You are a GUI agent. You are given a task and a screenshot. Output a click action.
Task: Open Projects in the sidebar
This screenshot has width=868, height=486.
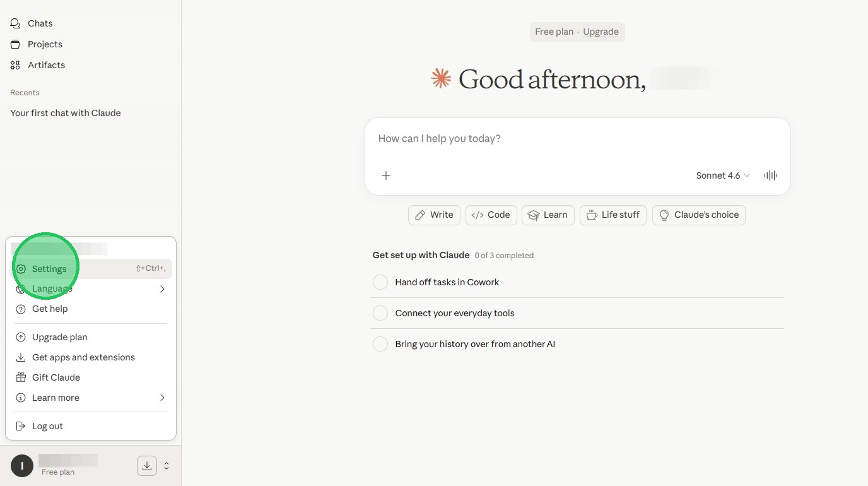pyautogui.click(x=44, y=44)
